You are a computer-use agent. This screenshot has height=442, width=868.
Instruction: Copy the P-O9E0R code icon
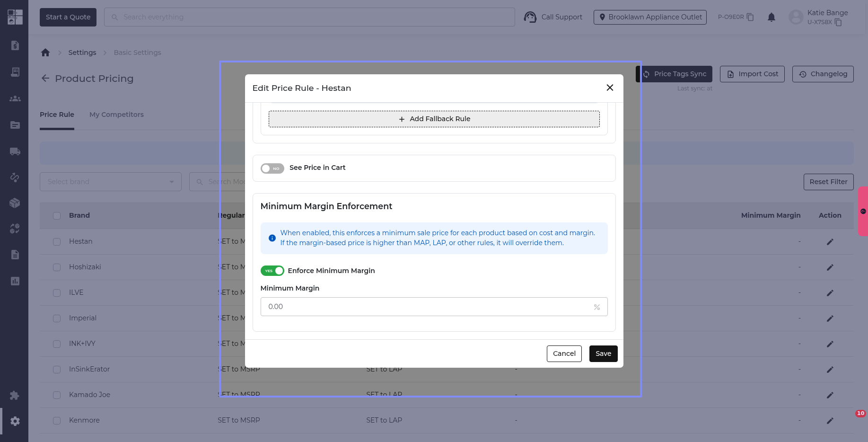click(750, 17)
